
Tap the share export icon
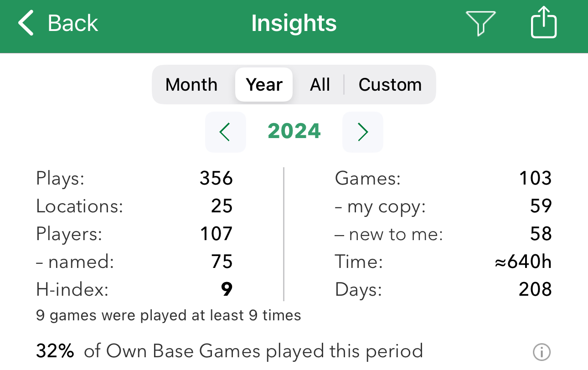coord(544,23)
